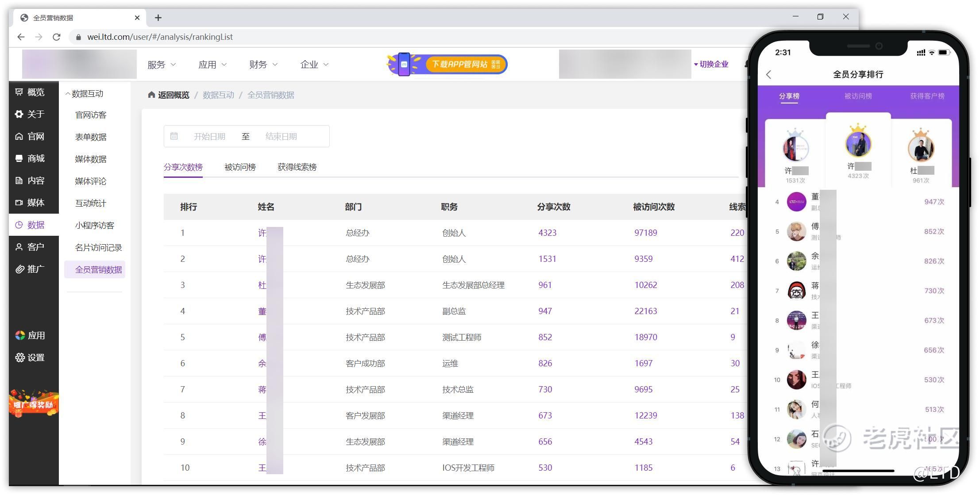Switch to the 获得线索榜 tab
The image size is (980, 495).
(x=297, y=167)
